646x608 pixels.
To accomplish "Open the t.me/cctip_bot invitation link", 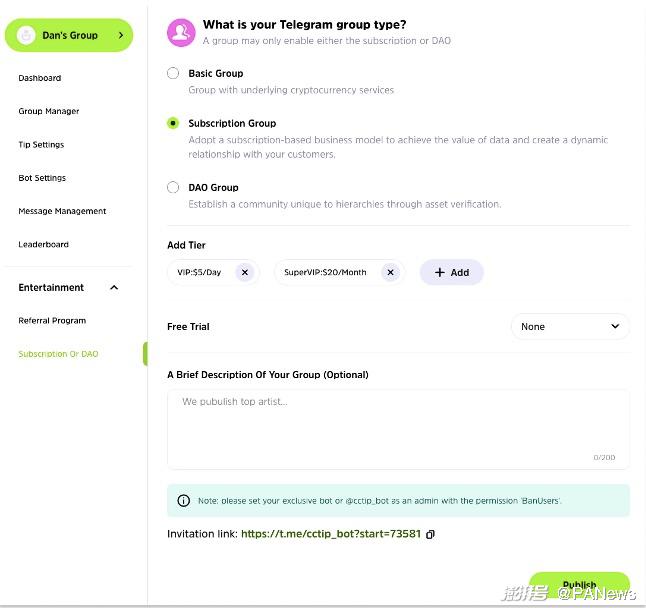I will click(331, 534).
